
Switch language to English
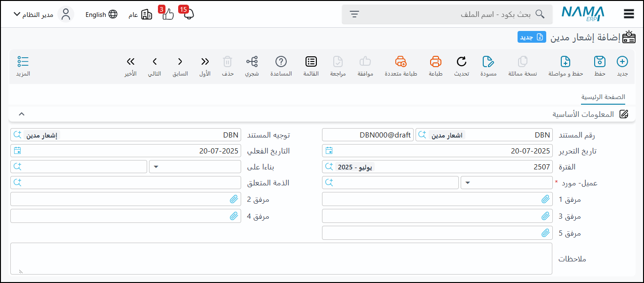[x=101, y=15]
